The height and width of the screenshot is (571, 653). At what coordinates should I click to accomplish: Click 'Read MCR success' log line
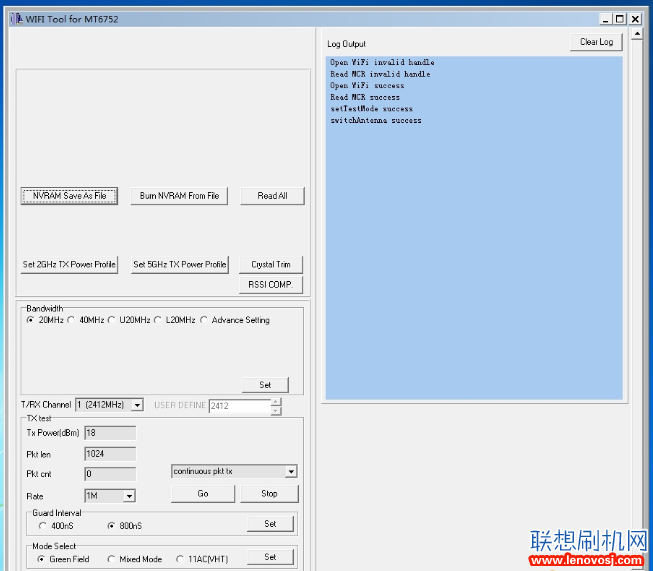[x=365, y=97]
